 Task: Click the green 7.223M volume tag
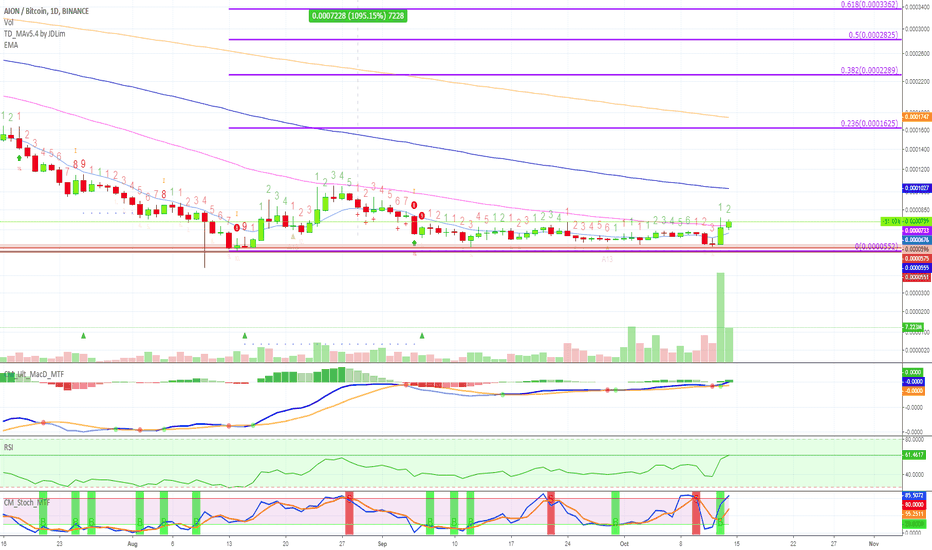(x=913, y=327)
